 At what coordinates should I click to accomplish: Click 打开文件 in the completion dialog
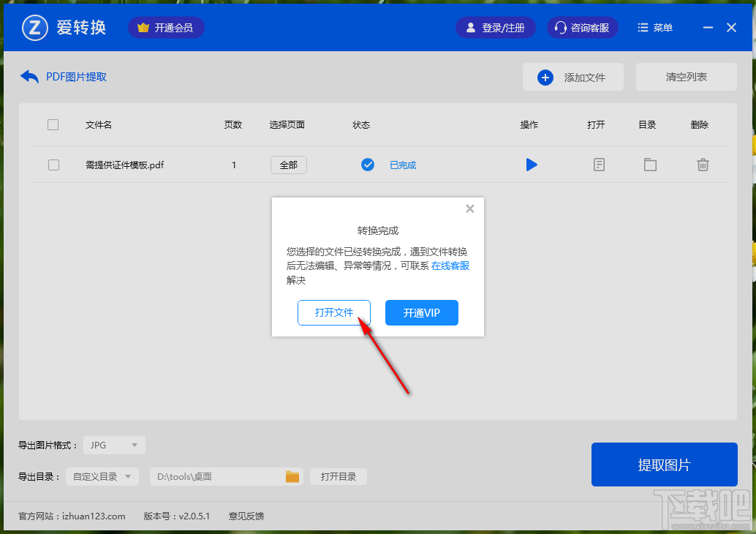[x=334, y=312]
